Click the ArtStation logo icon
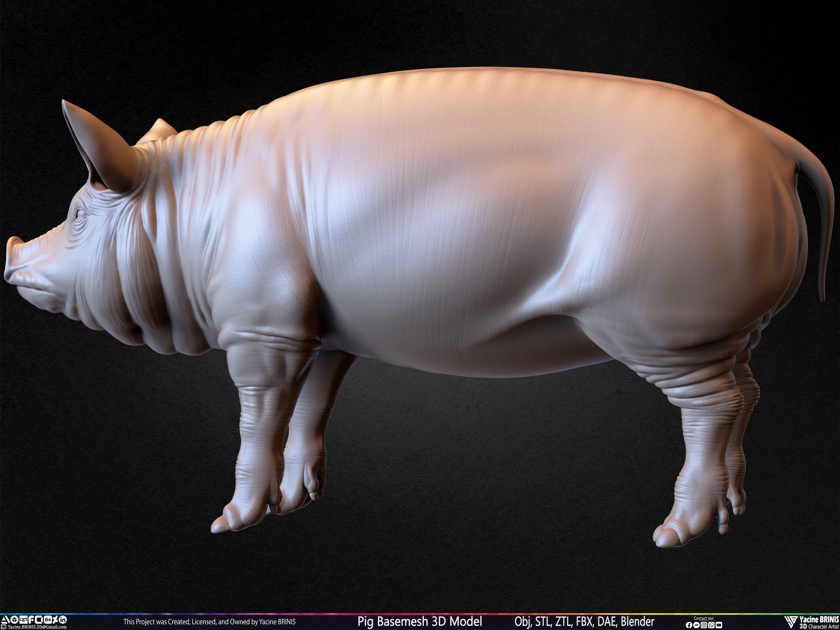840x630 pixels. (x=5, y=620)
